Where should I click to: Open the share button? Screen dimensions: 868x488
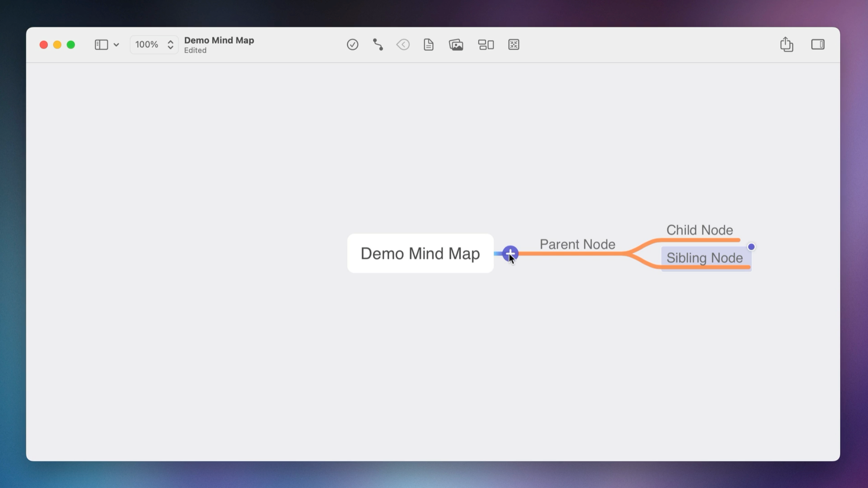click(x=786, y=44)
